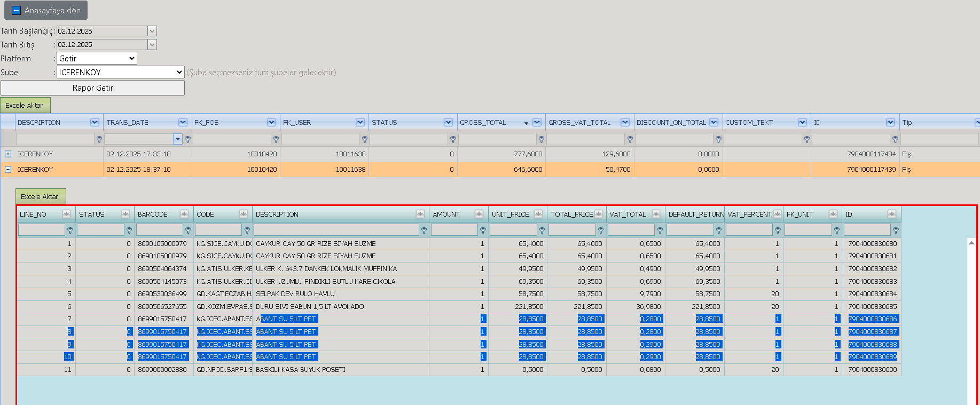The image size is (980, 405).
Task: Open the Şube dropdown showing ICERENKOY
Action: tap(121, 72)
